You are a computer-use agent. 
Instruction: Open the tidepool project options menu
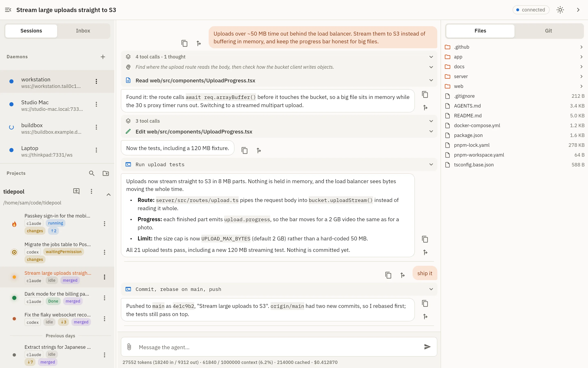[x=91, y=191]
